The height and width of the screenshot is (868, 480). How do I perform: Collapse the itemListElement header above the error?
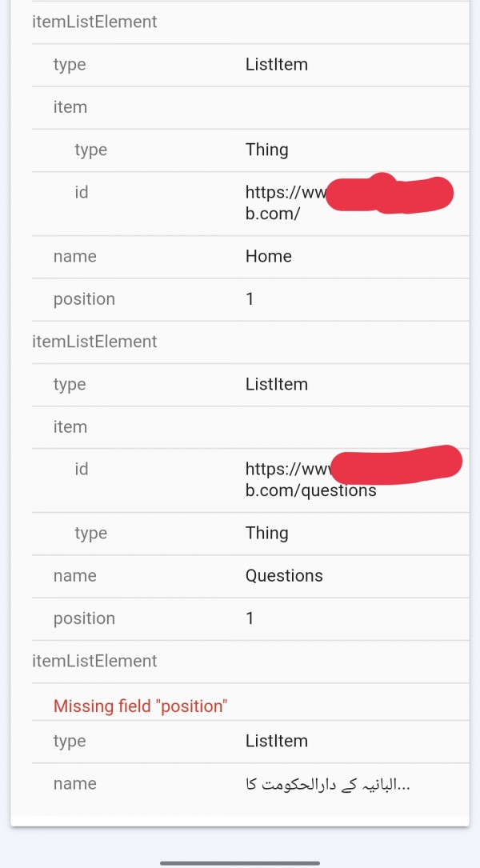click(x=94, y=661)
